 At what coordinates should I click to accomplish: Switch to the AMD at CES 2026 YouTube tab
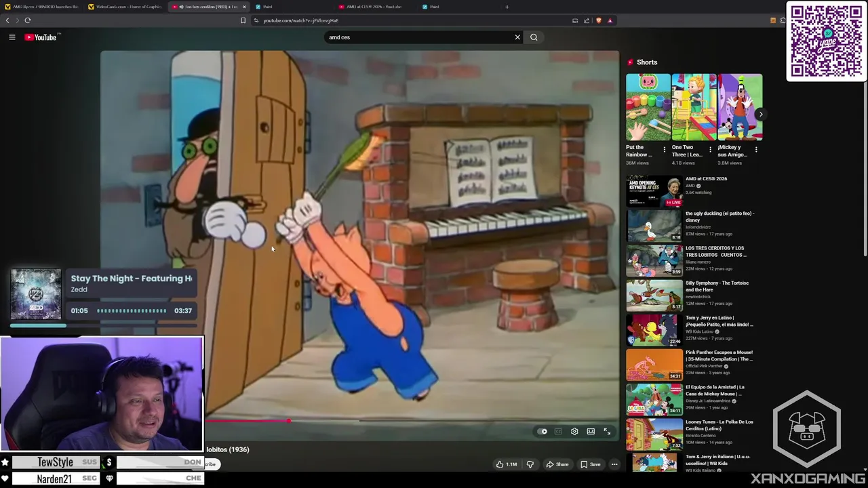pos(374,7)
